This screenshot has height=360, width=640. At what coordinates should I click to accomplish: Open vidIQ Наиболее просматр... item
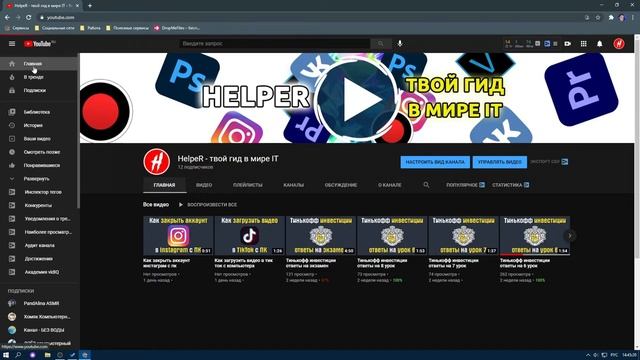click(39, 232)
